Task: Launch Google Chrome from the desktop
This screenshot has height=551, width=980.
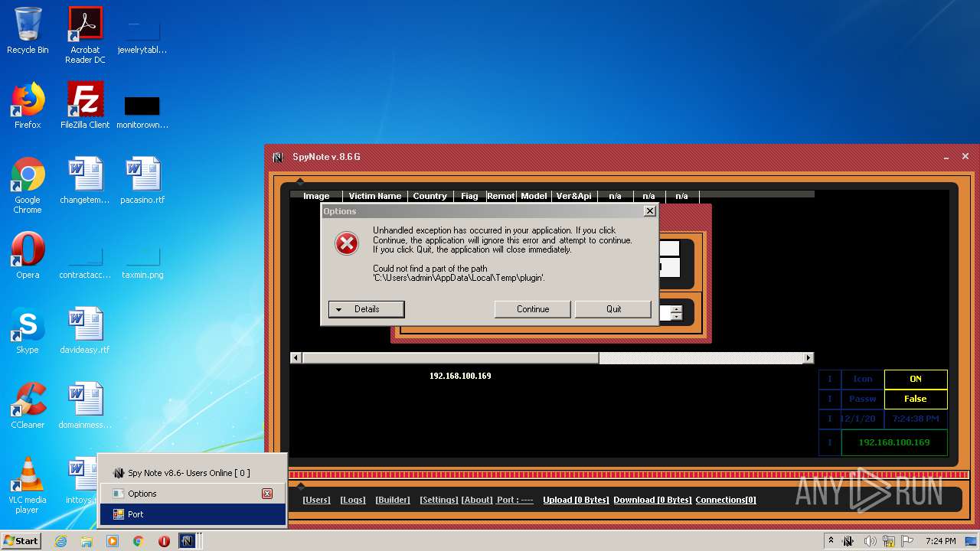Action: pyautogui.click(x=28, y=185)
